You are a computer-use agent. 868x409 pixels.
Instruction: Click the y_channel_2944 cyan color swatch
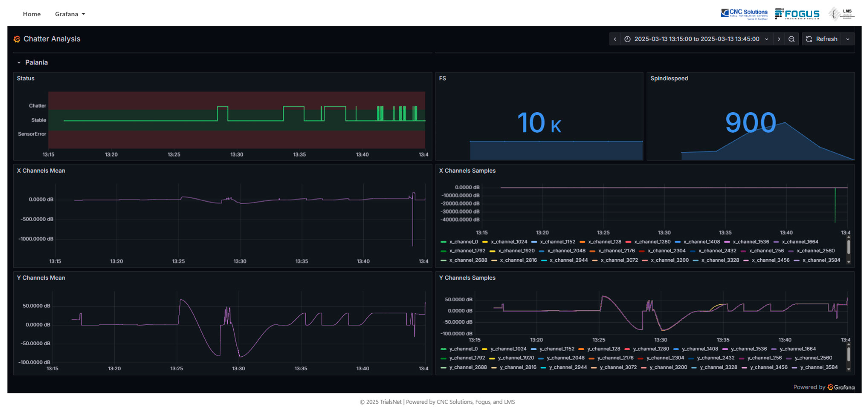tap(543, 367)
